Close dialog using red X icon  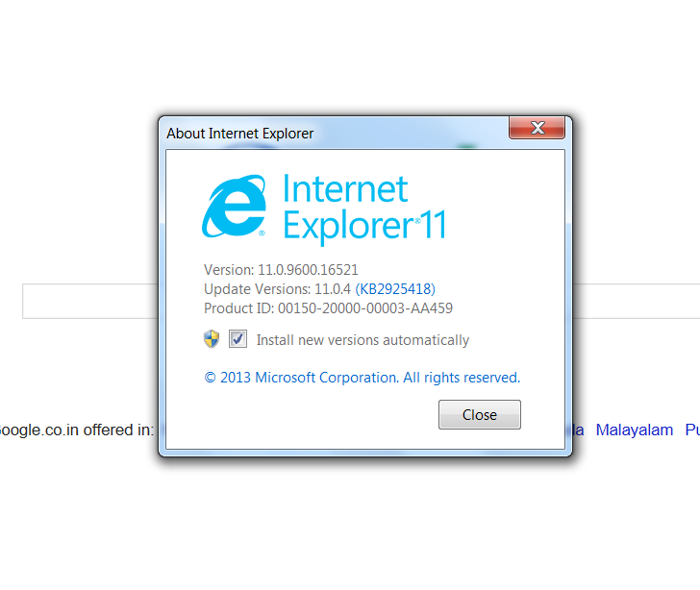pos(537,128)
